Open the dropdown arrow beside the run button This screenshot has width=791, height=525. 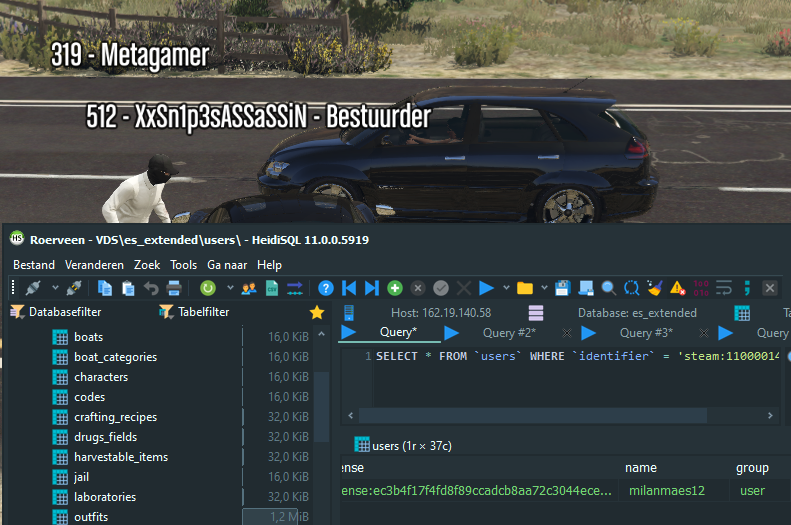pyautogui.click(x=506, y=288)
